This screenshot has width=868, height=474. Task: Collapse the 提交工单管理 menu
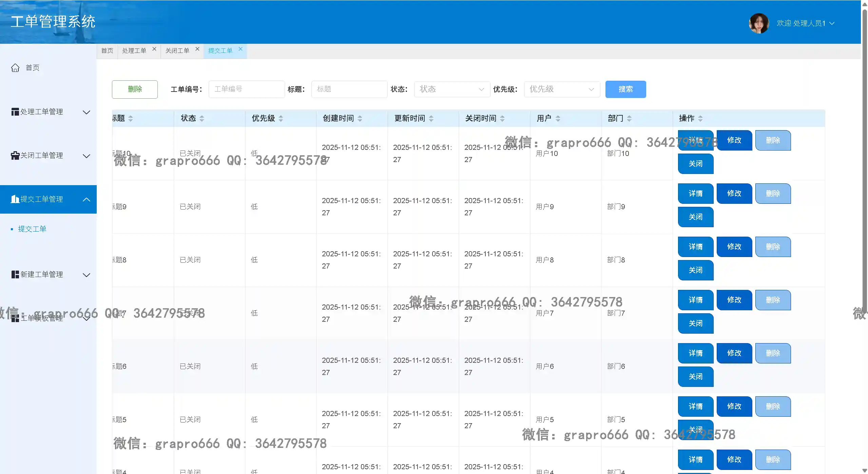[x=86, y=199]
